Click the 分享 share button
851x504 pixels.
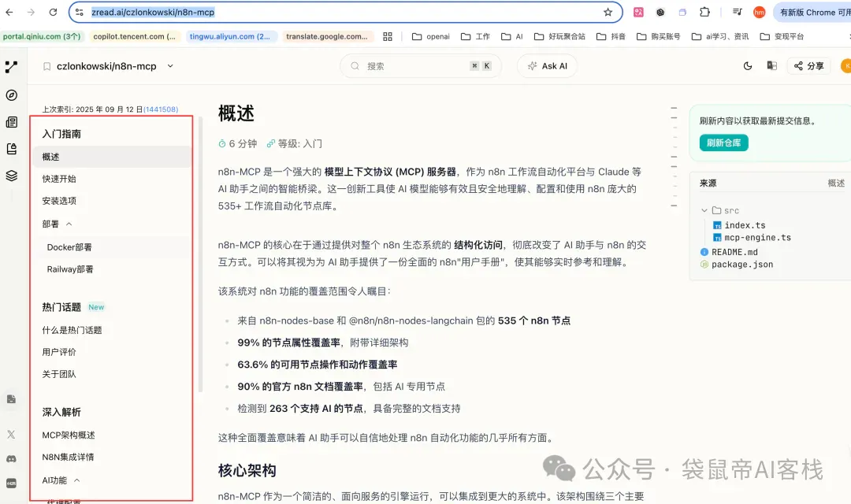point(808,66)
